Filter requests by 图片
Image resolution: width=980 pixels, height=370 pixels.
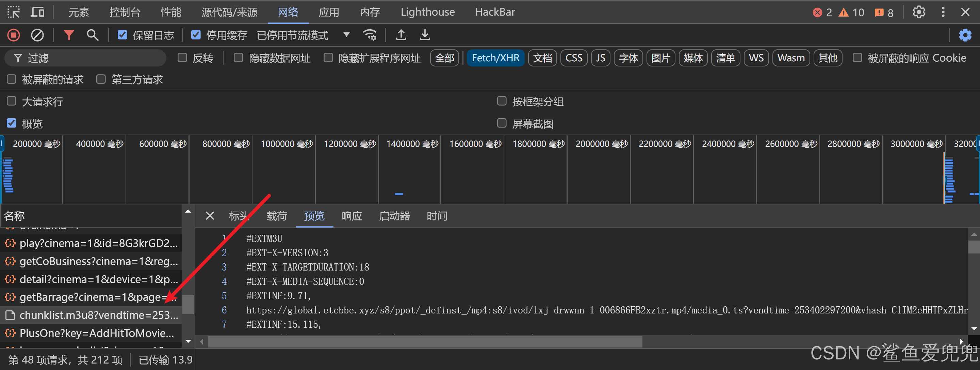click(x=661, y=58)
